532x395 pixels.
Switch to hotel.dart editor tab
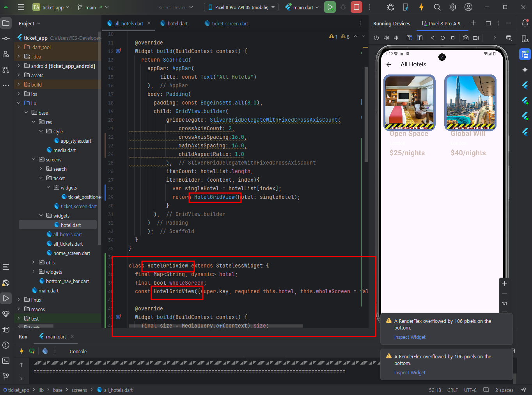tap(174, 23)
